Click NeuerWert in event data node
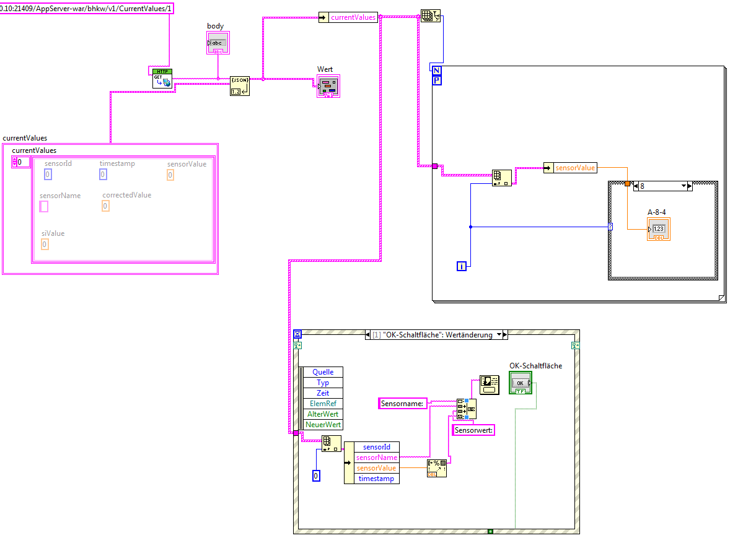Image resolution: width=756 pixels, height=538 pixels. pos(323,425)
